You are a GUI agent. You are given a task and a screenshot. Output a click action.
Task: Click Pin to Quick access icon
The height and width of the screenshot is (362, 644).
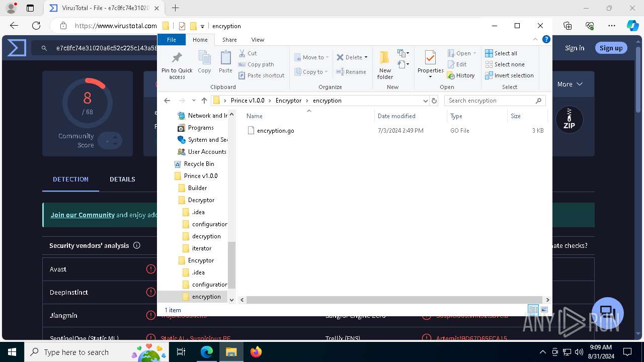pyautogui.click(x=177, y=64)
